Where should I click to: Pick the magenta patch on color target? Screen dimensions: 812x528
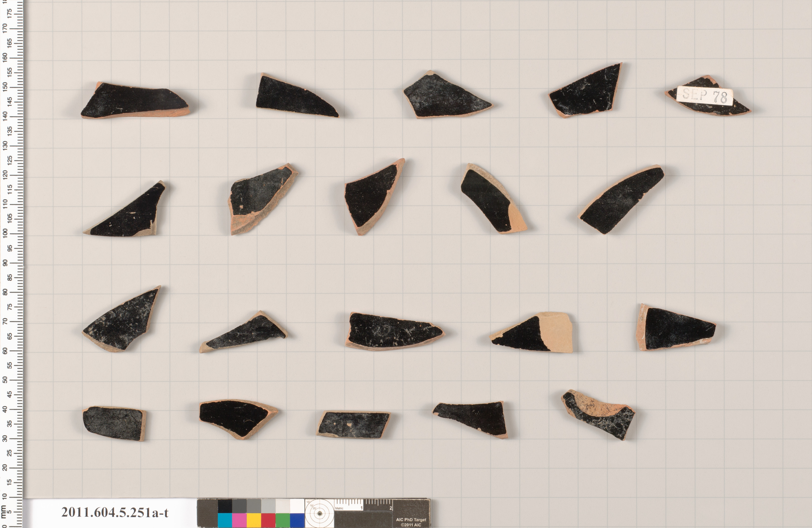(240, 521)
